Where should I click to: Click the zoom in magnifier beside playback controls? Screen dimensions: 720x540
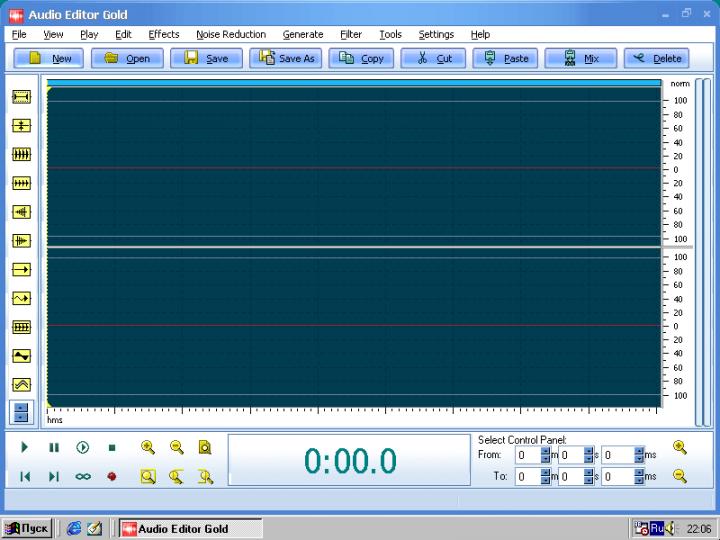[x=148, y=448]
